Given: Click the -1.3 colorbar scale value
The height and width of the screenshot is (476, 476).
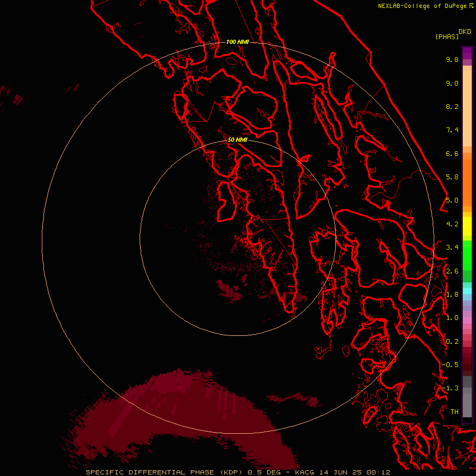Looking at the screenshot, I should [x=450, y=388].
